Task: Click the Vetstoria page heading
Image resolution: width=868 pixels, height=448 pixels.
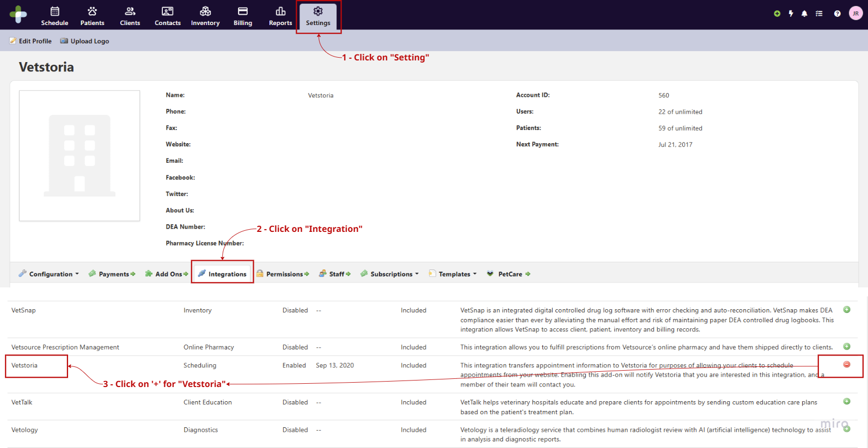Action: (46, 67)
